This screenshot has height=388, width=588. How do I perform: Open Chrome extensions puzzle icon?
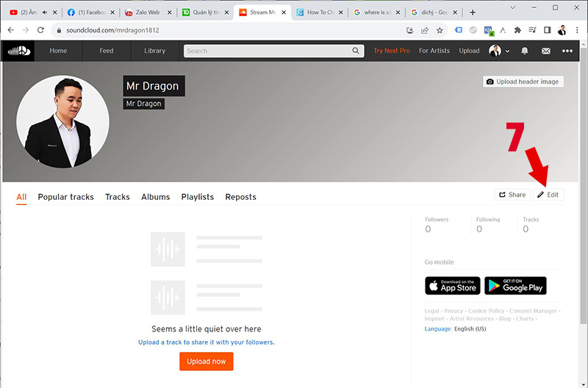517,30
